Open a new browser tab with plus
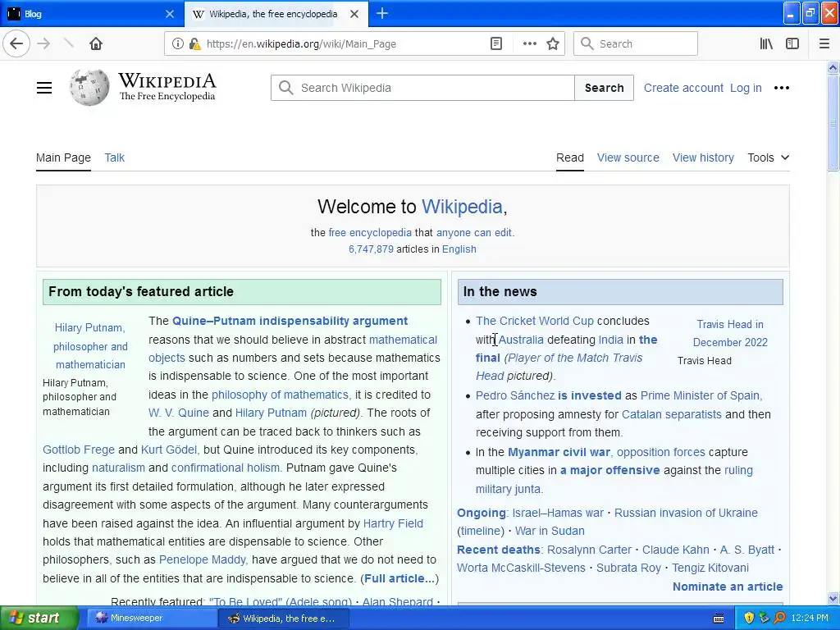The height and width of the screenshot is (630, 840). click(382, 13)
